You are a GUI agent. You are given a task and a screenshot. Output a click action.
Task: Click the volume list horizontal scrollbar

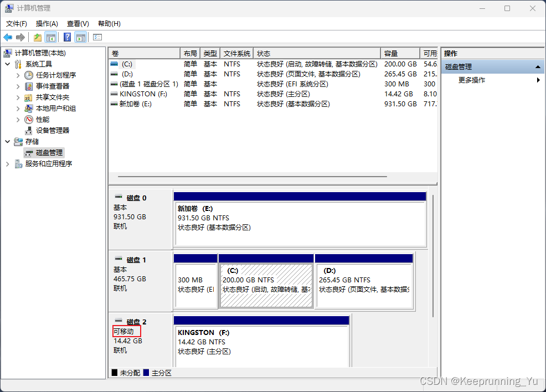253,177
